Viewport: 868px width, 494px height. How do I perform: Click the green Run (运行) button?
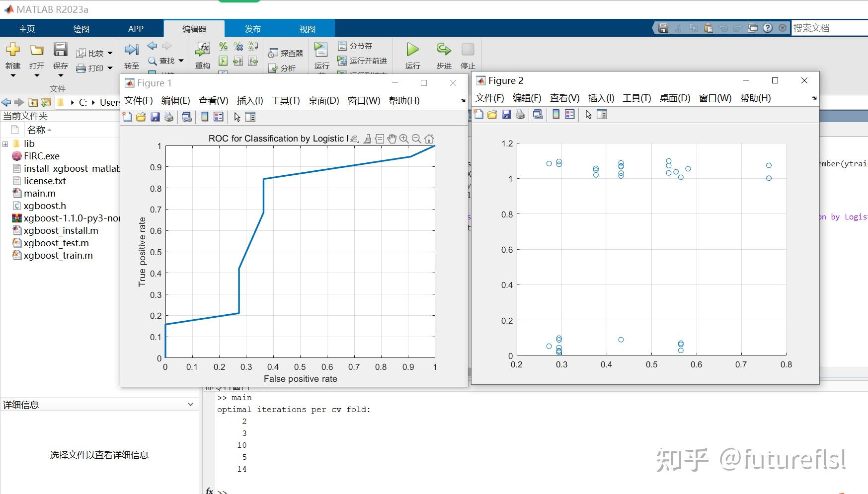point(412,49)
